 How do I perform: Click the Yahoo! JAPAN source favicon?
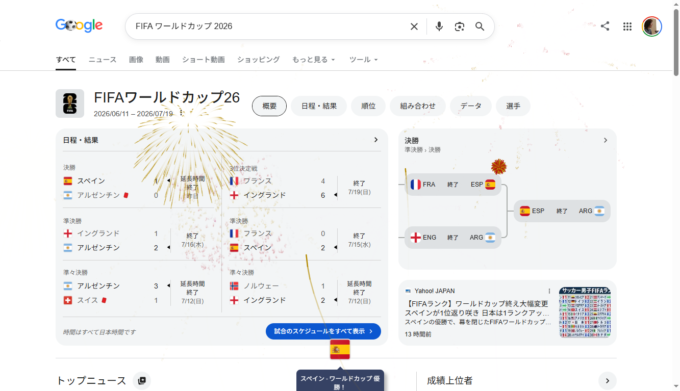(x=408, y=291)
